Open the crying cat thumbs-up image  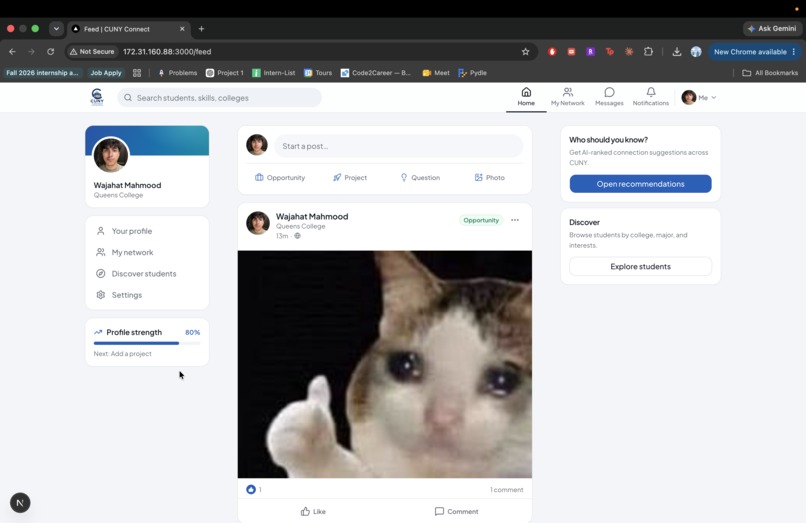click(x=384, y=364)
